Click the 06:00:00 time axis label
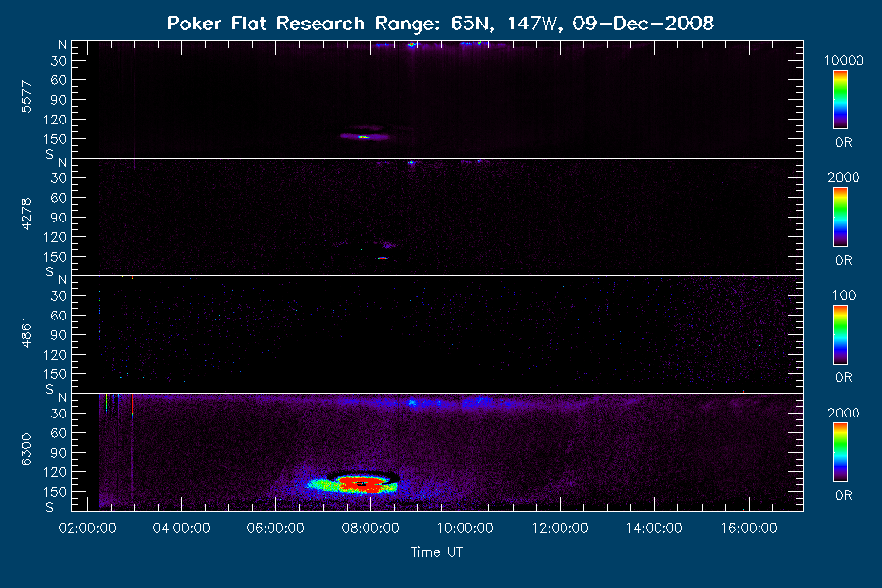This screenshot has width=882, height=588. pyautogui.click(x=275, y=528)
